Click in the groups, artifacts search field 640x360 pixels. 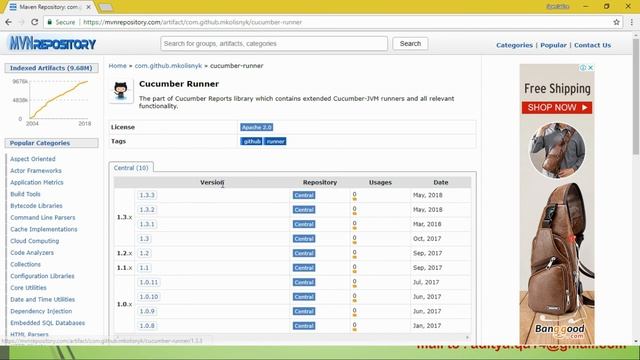coord(274,43)
